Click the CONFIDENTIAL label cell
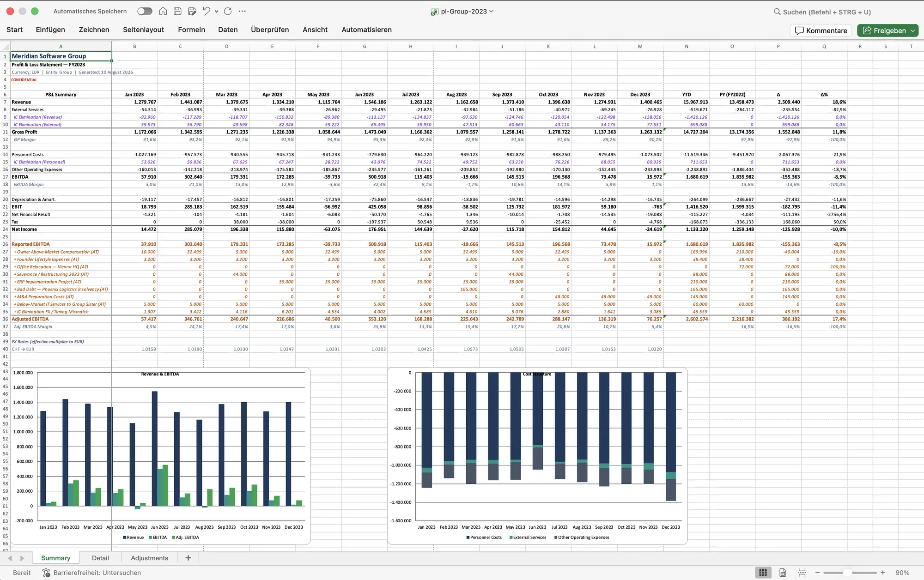This screenshot has width=924, height=580. click(x=61, y=80)
